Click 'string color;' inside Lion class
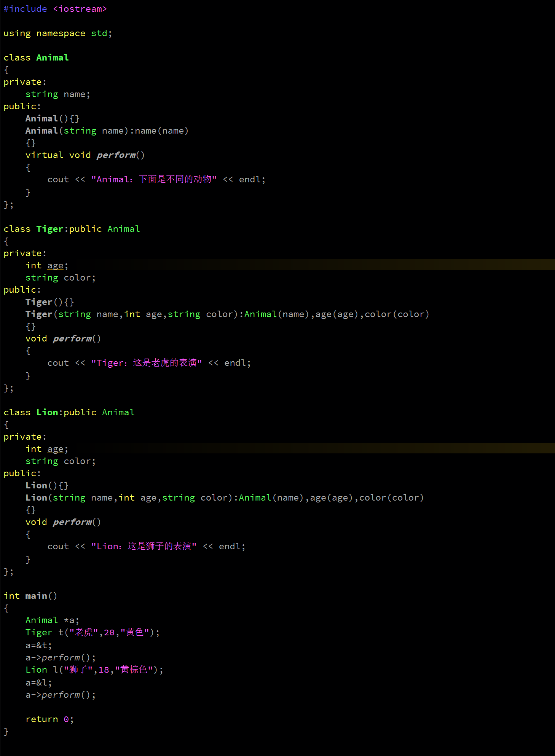 click(61, 461)
